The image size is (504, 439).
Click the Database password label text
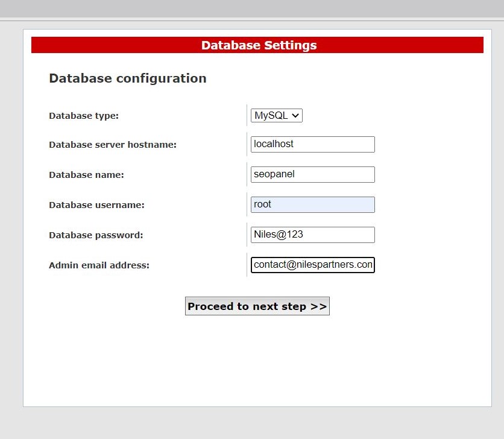96,235
